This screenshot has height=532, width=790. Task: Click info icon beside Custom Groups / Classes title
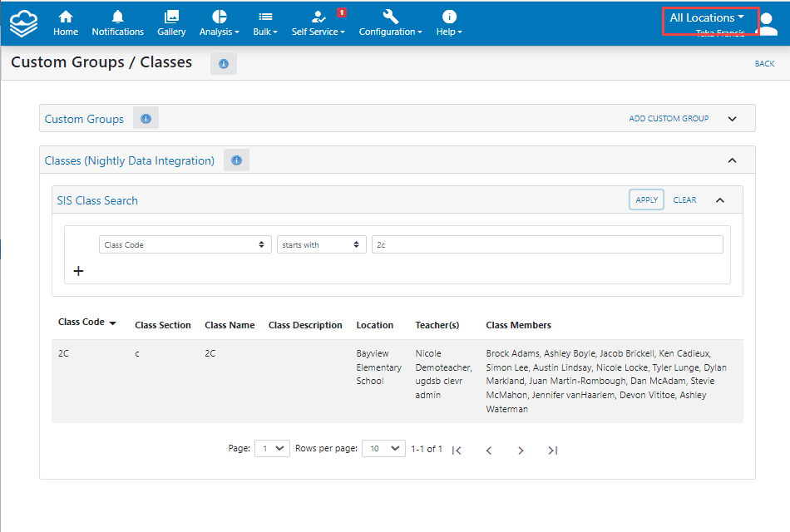[x=224, y=64]
